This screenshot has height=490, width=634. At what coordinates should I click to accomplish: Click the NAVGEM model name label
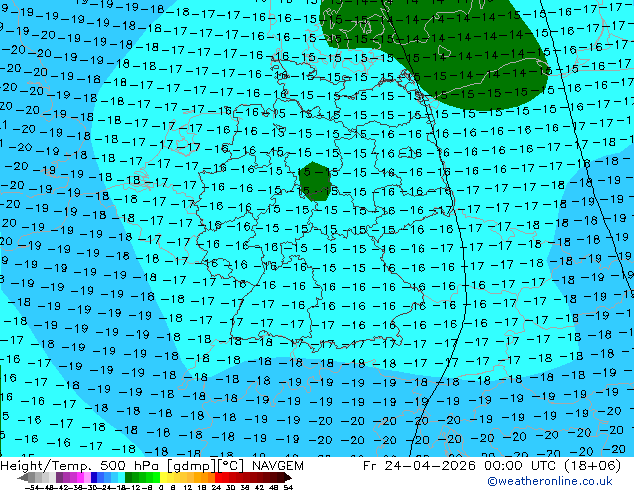click(x=277, y=466)
